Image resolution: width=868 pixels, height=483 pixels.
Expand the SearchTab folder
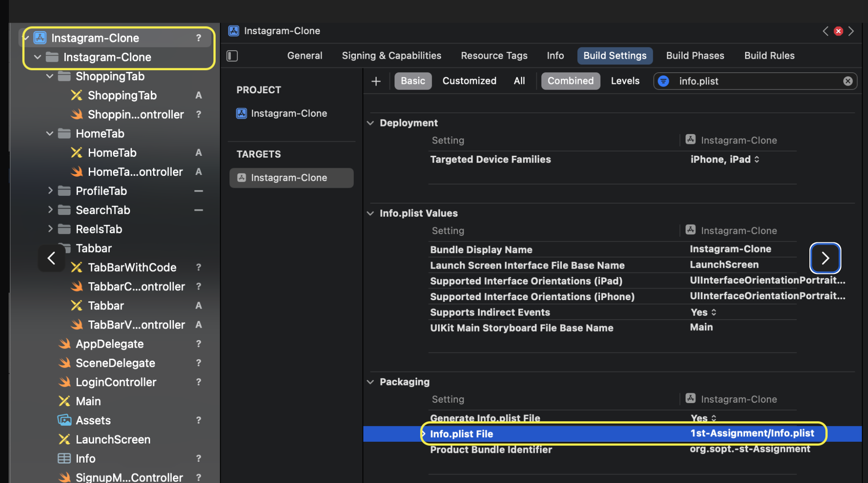click(50, 210)
